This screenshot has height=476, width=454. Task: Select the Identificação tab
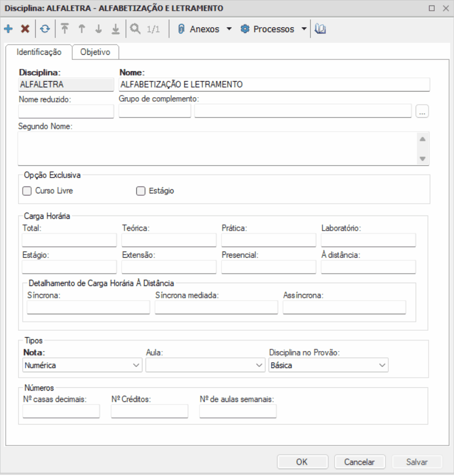pyautogui.click(x=39, y=51)
